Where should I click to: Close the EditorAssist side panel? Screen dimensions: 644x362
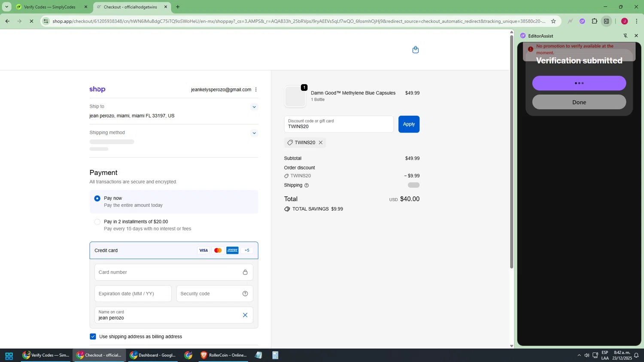(x=636, y=36)
